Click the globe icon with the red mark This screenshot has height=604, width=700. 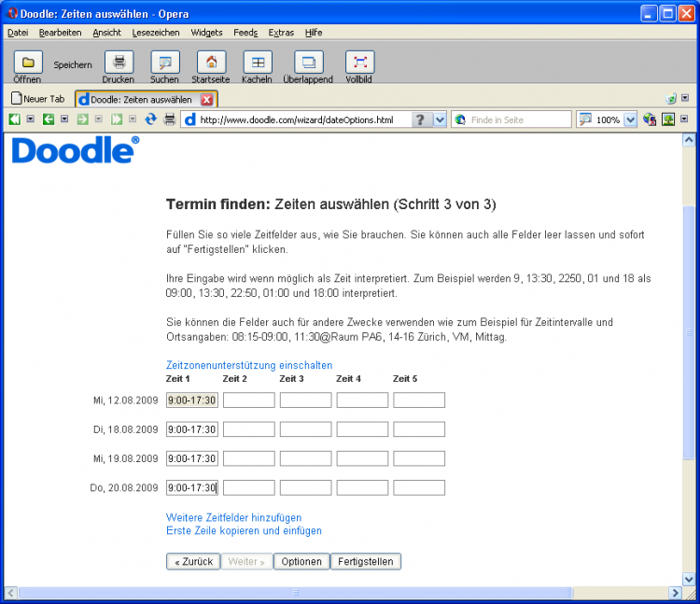click(650, 119)
